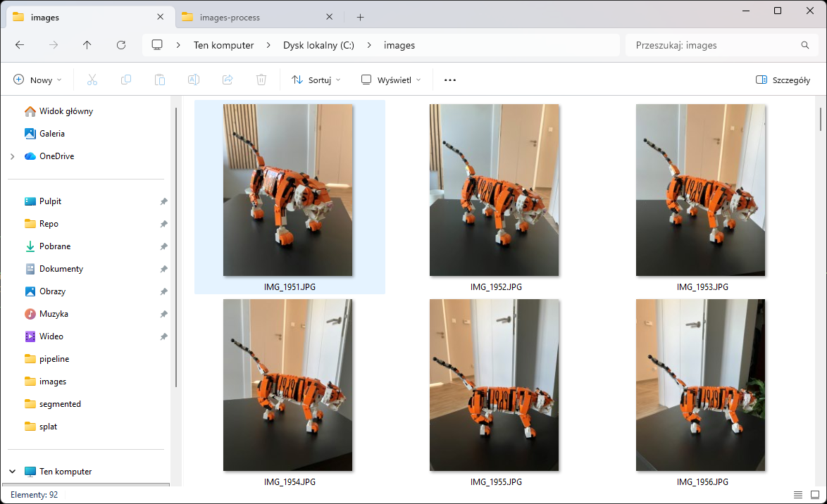The image size is (827, 504).
Task: Unpin Wideo using its pin icon
Action: pyautogui.click(x=163, y=336)
